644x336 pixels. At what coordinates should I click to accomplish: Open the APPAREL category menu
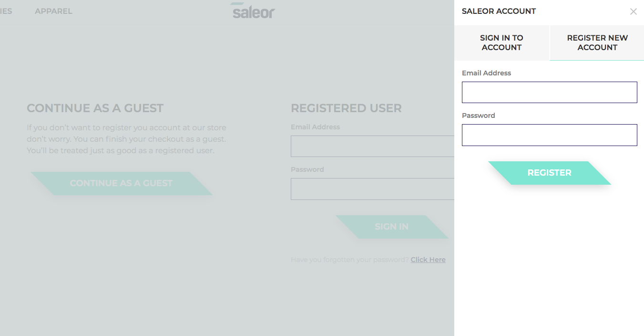click(x=53, y=11)
